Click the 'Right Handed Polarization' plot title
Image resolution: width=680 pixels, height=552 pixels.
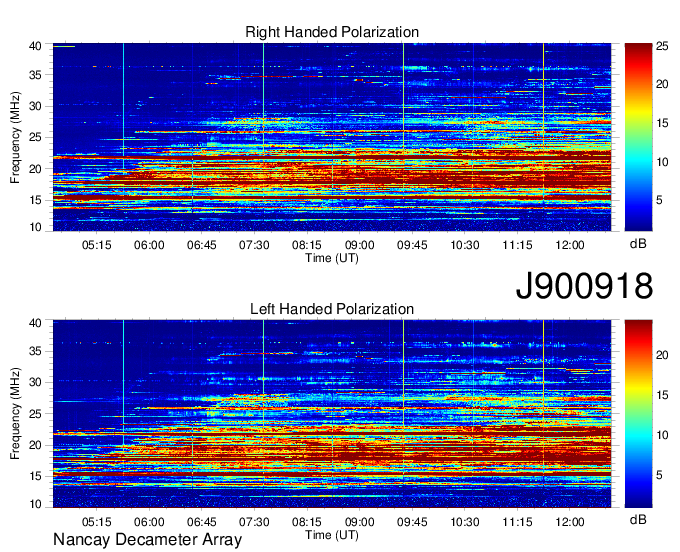point(332,32)
